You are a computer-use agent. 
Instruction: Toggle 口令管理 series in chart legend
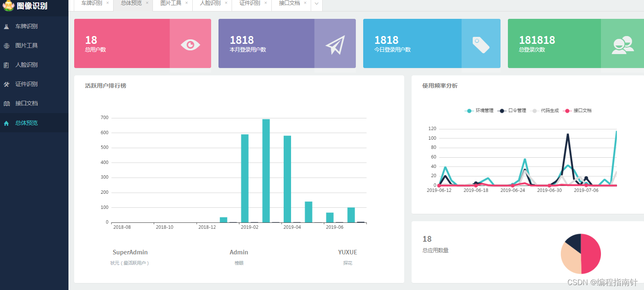click(512, 111)
